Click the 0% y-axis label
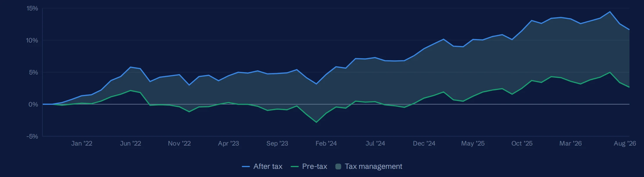The image size is (644, 177). (33, 105)
